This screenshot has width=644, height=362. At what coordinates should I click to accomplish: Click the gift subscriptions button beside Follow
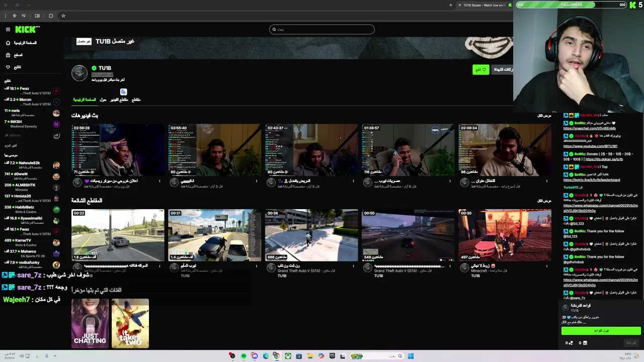(502, 69)
